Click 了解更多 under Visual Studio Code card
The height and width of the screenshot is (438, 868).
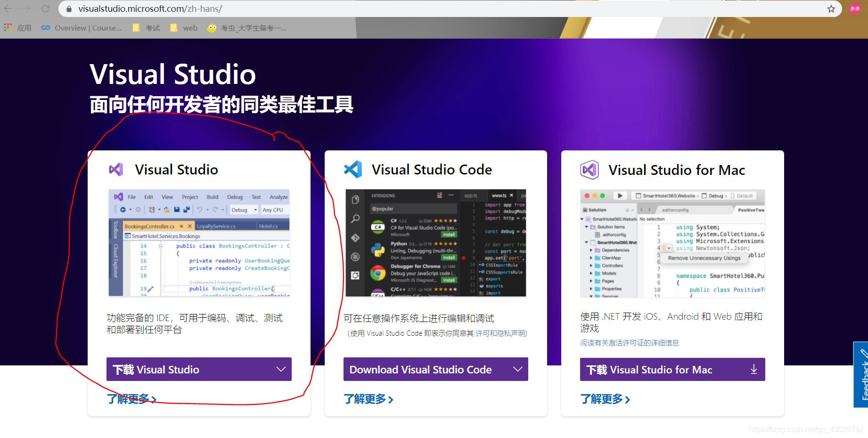[368, 399]
